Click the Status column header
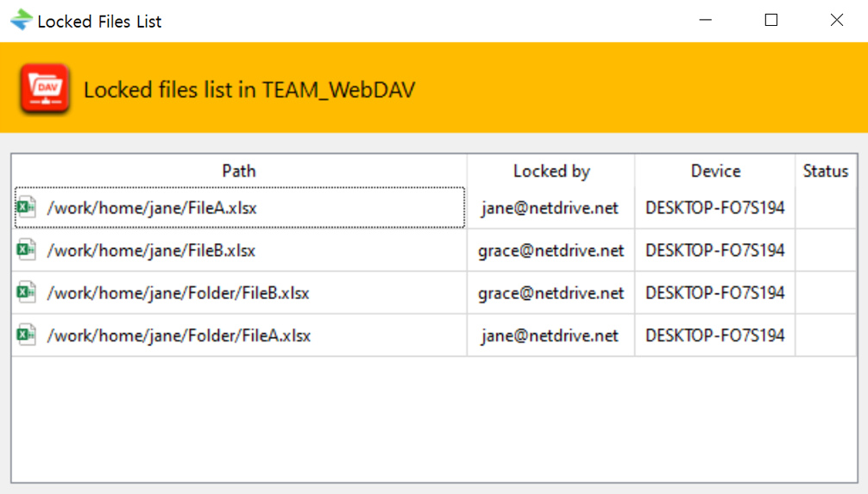The height and width of the screenshot is (494, 868). point(825,171)
